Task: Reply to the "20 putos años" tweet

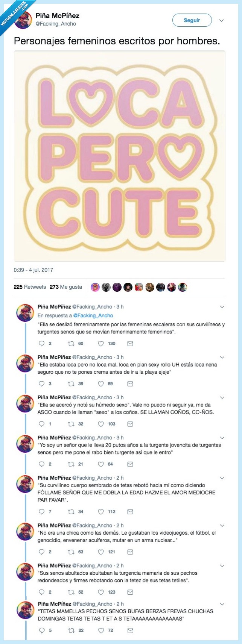Action: pyautogui.click(x=42, y=464)
